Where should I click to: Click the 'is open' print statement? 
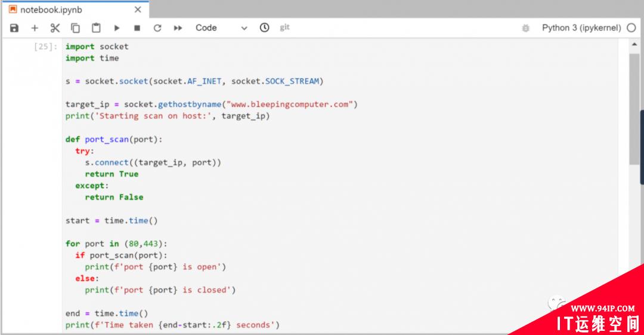point(155,267)
